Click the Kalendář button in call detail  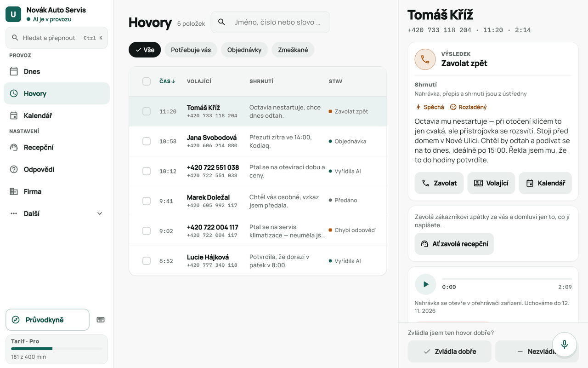coord(545,183)
